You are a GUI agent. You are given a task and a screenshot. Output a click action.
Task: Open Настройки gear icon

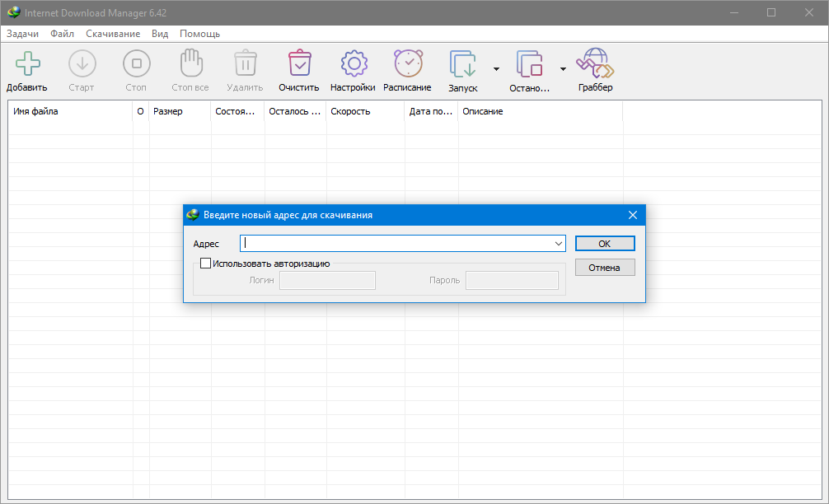(353, 64)
